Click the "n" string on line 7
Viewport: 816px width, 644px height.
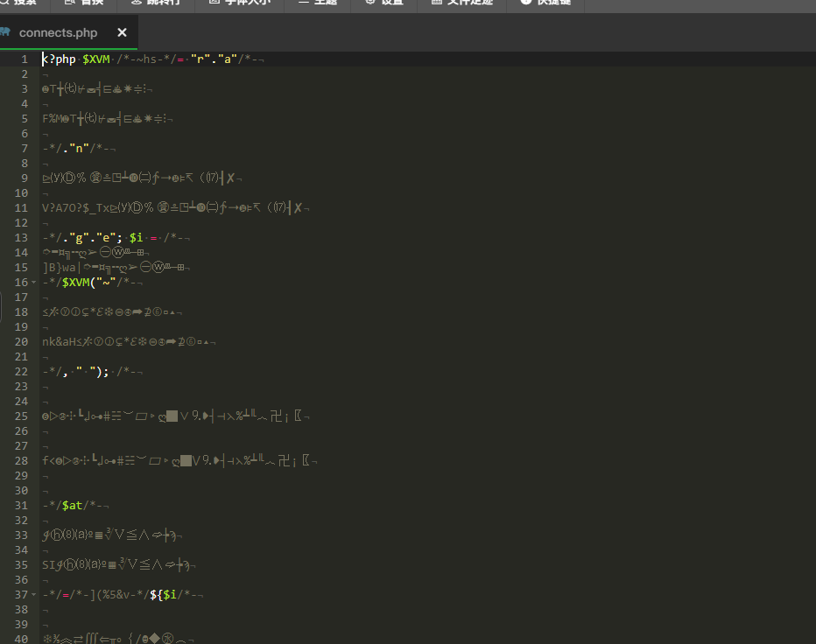79,149
